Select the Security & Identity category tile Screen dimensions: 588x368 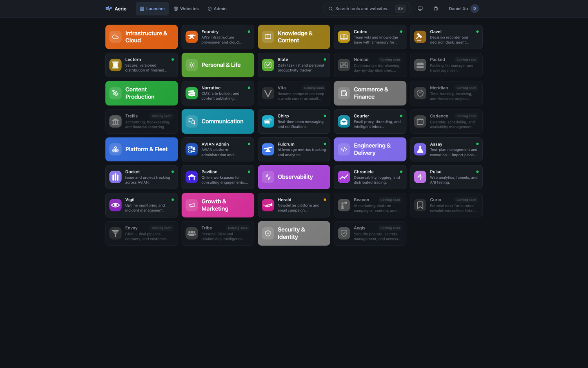pos(294,233)
